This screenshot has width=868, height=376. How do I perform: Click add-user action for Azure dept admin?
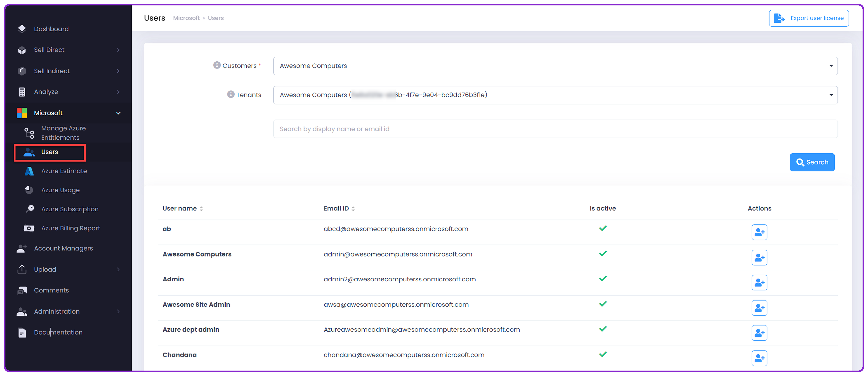click(759, 333)
